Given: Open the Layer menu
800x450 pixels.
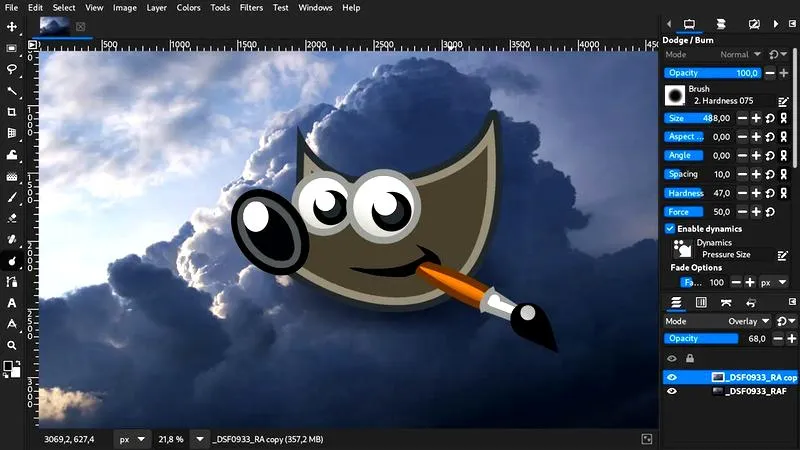Looking at the screenshot, I should tap(156, 8).
